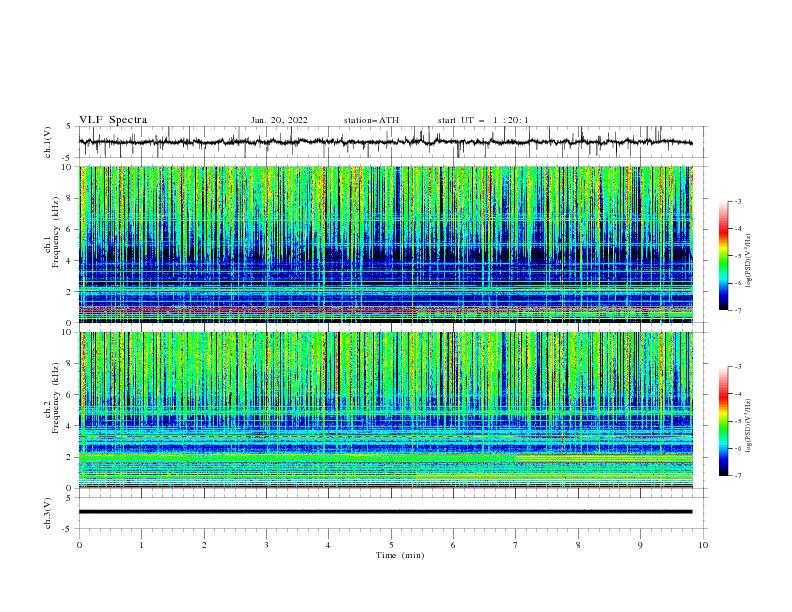
Task: Click the "station=ATH" header text
Action: coord(371,120)
